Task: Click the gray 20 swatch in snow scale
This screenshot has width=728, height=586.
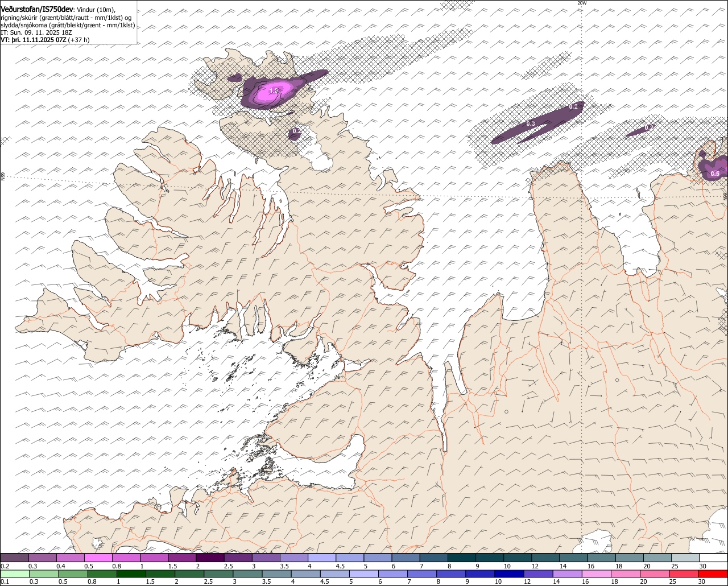Action: pyautogui.click(x=657, y=558)
